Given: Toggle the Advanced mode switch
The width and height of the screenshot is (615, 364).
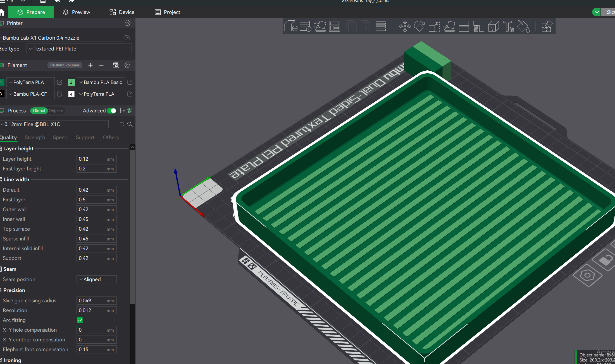Looking at the screenshot, I should [112, 111].
